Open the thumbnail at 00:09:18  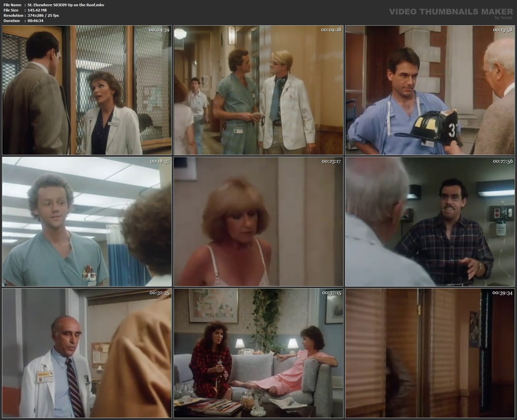click(258, 90)
